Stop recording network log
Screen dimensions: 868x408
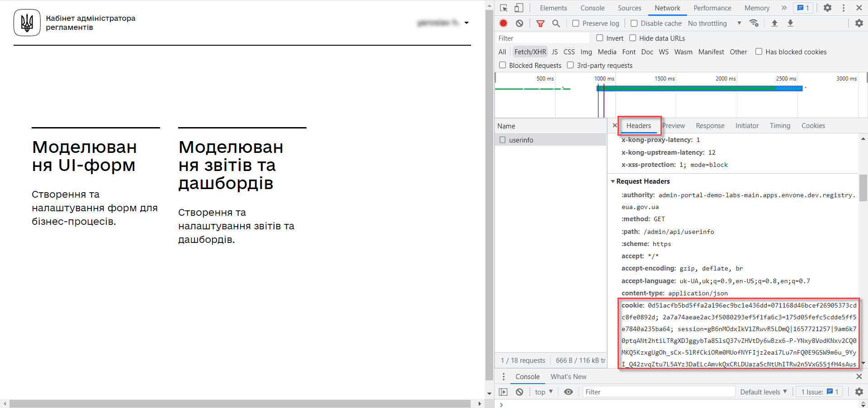(x=503, y=23)
